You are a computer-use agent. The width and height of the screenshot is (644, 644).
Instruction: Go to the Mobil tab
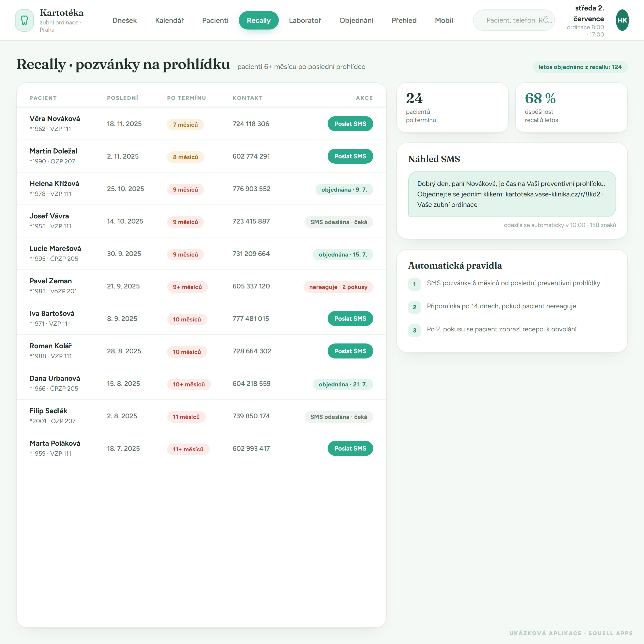click(x=444, y=20)
